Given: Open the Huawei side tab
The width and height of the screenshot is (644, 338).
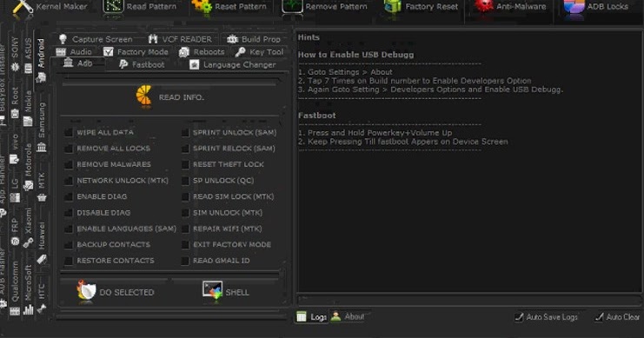Looking at the screenshot, I should pos(42,242).
